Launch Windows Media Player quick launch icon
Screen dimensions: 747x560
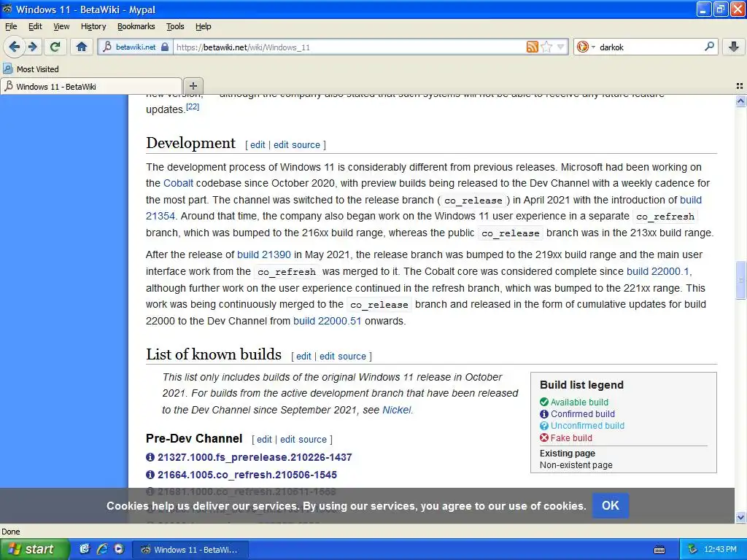[119, 549]
